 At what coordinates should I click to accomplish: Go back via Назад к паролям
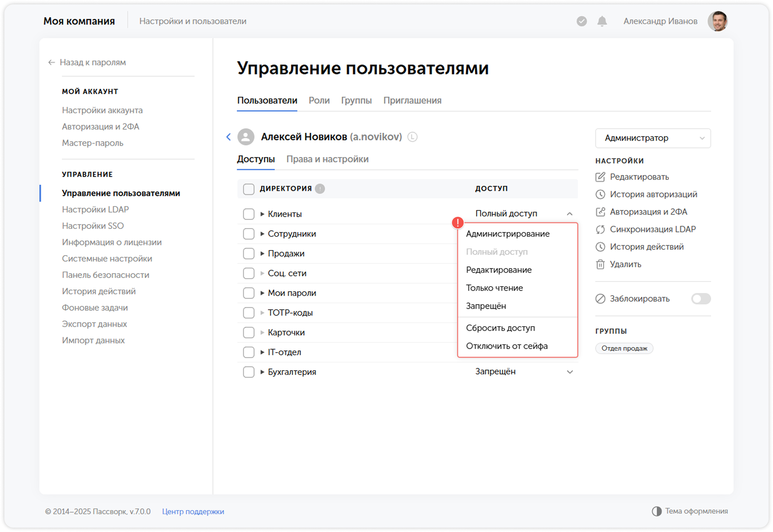[87, 63]
